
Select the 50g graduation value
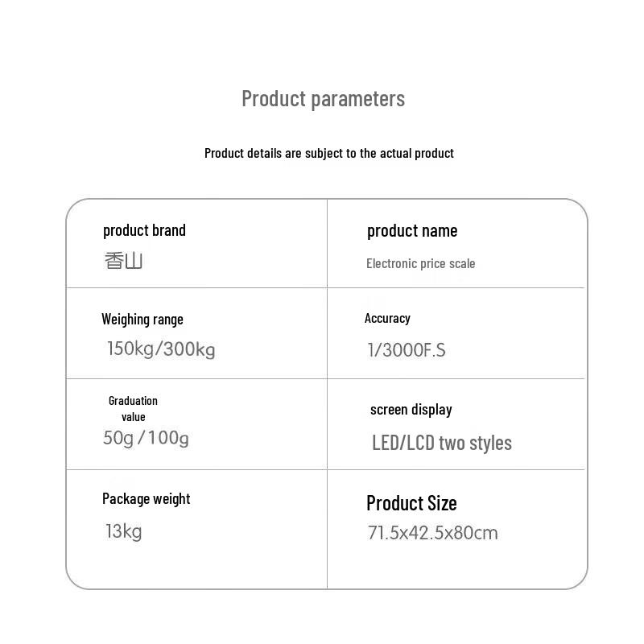click(118, 438)
